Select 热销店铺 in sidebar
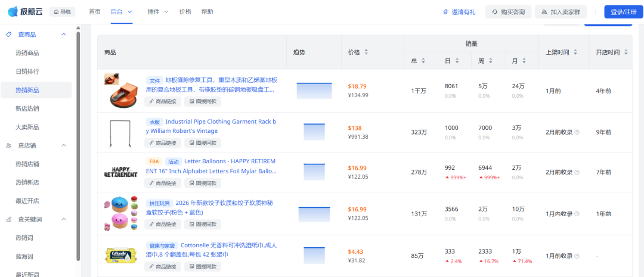The image size is (644, 277). tap(27, 164)
